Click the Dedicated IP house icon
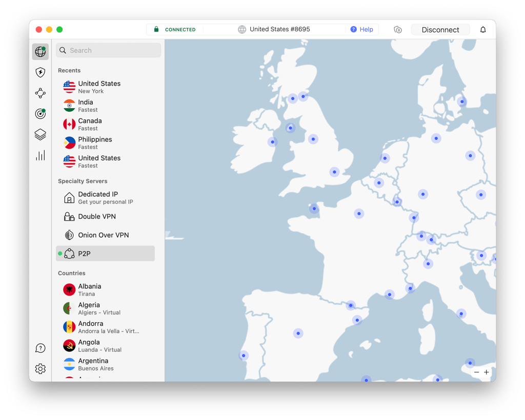525x420 pixels. point(69,198)
